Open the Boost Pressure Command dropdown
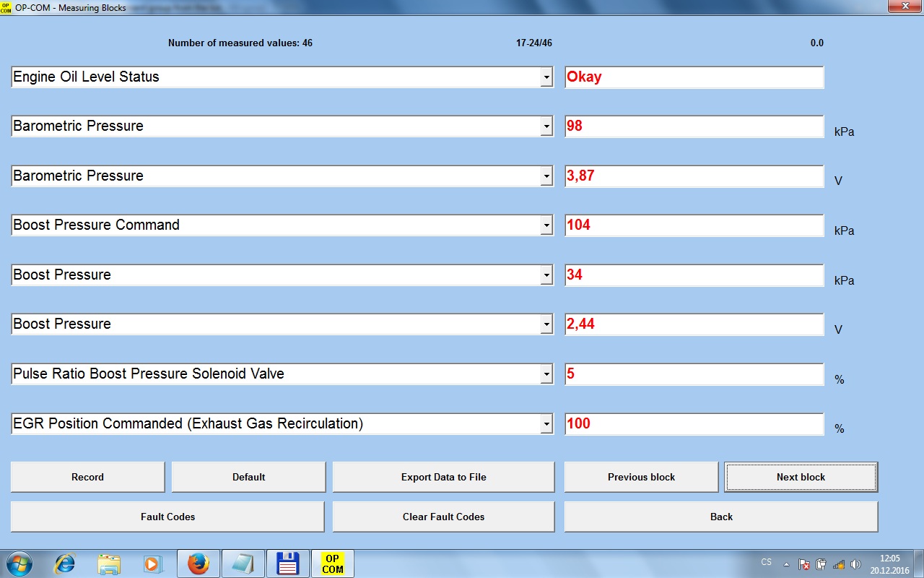Screen dimensions: 924x578 pyautogui.click(x=546, y=225)
